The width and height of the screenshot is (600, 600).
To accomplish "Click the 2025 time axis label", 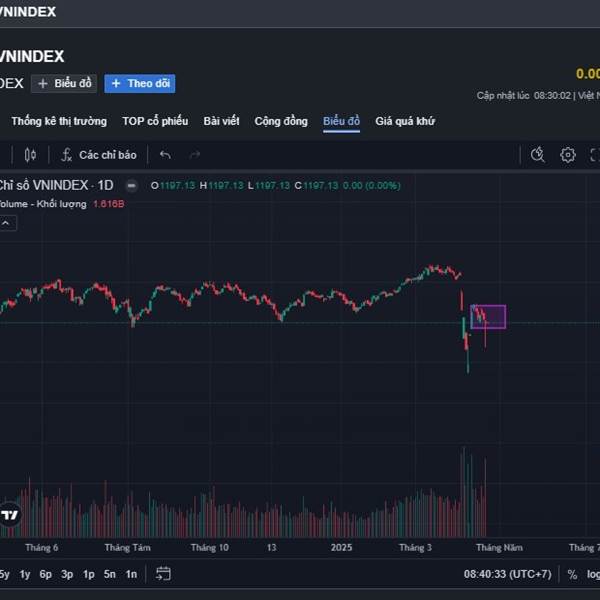I will click(x=341, y=548).
